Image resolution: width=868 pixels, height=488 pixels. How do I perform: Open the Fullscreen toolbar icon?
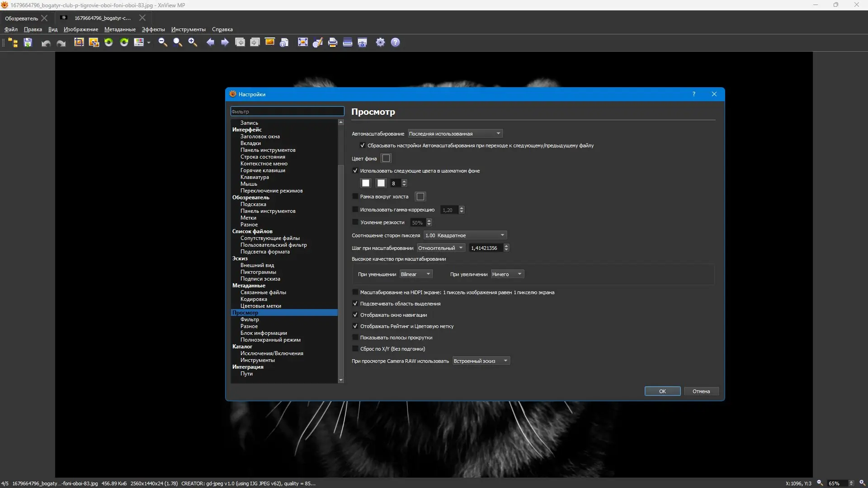(x=303, y=42)
